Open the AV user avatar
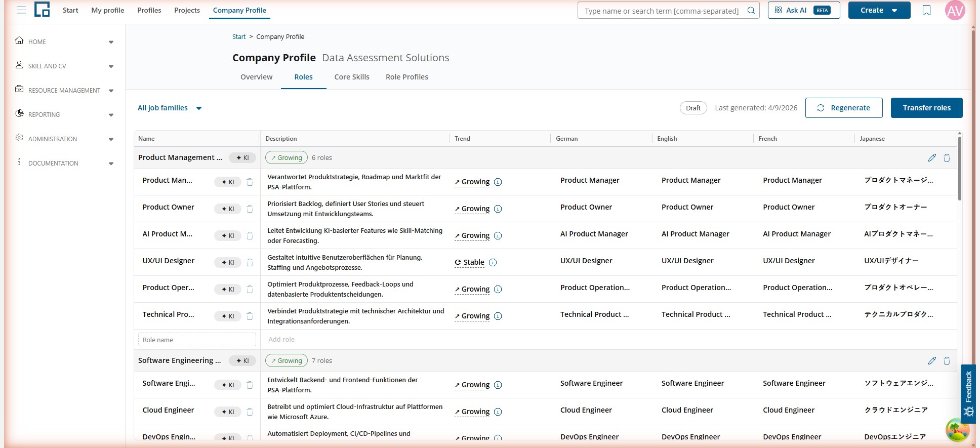This screenshot has width=980, height=448. 955,10
